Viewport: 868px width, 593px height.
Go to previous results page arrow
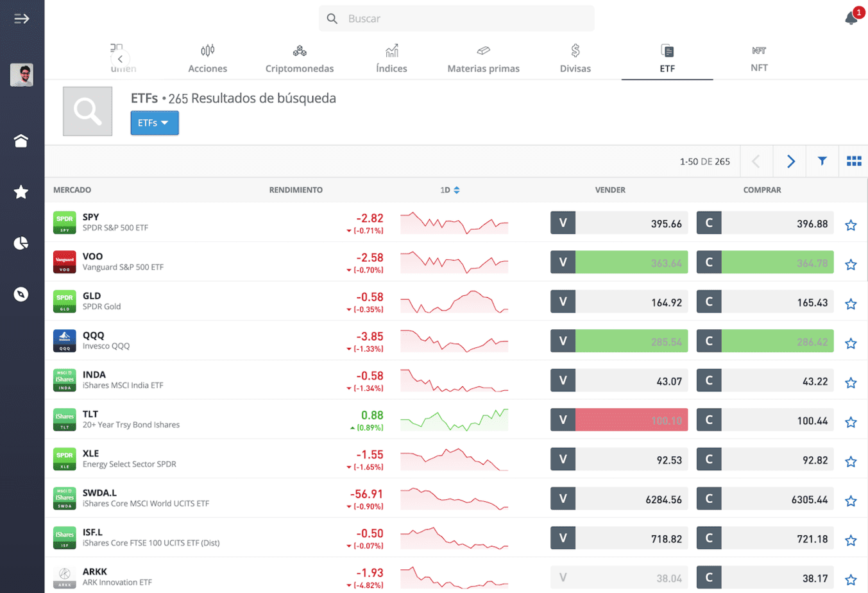(756, 161)
